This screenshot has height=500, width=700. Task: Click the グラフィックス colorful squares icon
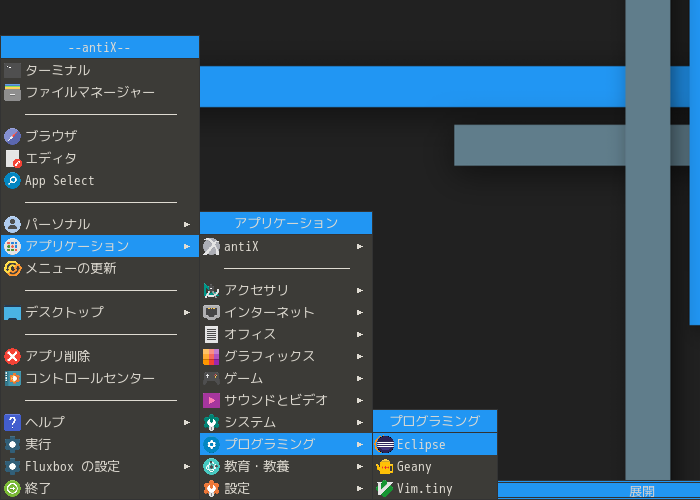tap(211, 356)
